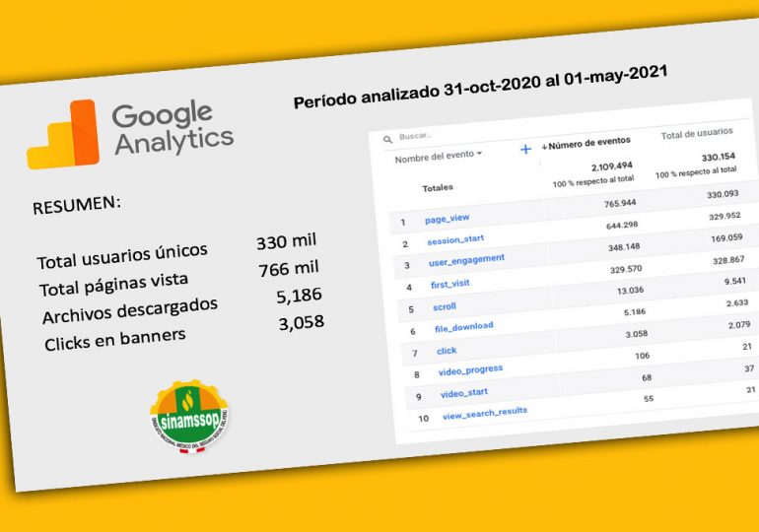This screenshot has width=759, height=532.
Task: Click the search magnifier icon
Action: click(387, 140)
